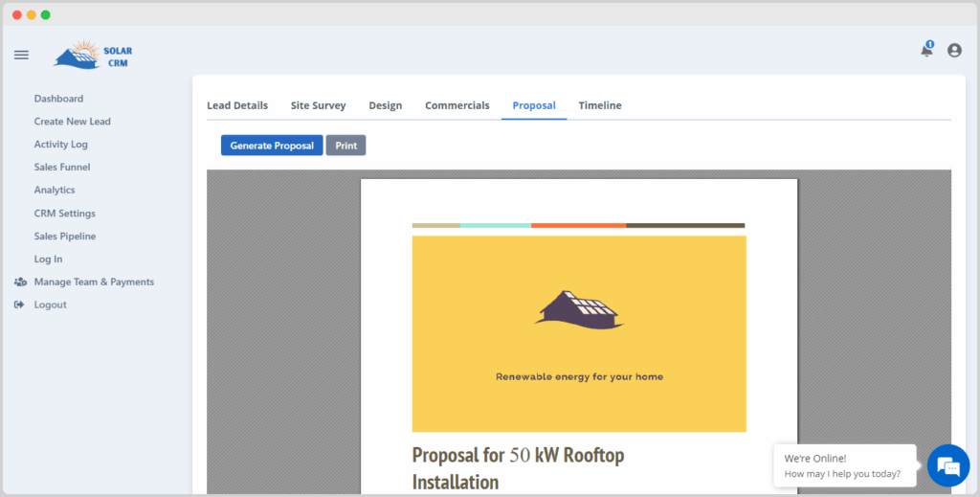The image size is (980, 497).
Task: Click the Print button
Action: [345, 146]
